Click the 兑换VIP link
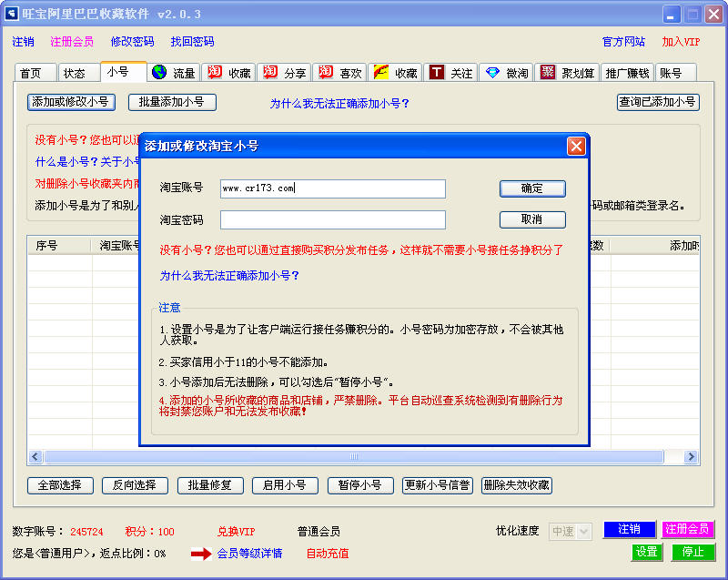Image resolution: width=728 pixels, height=580 pixels. [x=237, y=532]
